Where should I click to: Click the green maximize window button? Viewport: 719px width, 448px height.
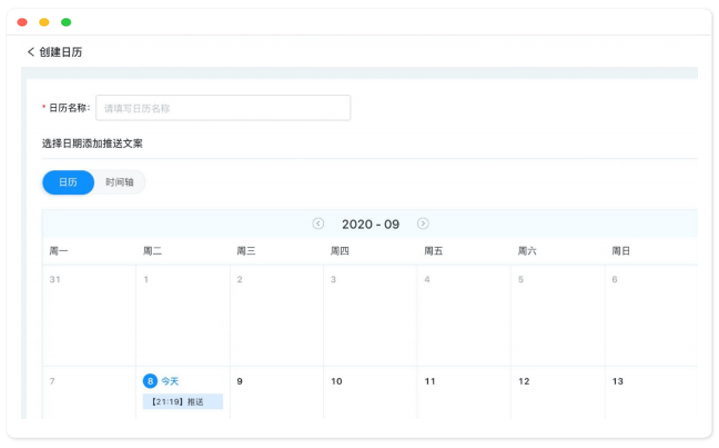pyautogui.click(x=66, y=22)
